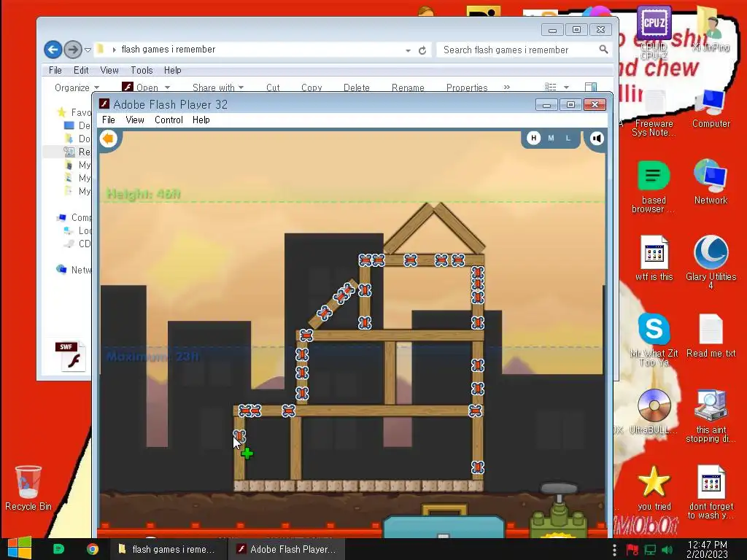Click dynamite at top of right pillar
Image resolution: width=747 pixels, height=560 pixels.
(477, 273)
